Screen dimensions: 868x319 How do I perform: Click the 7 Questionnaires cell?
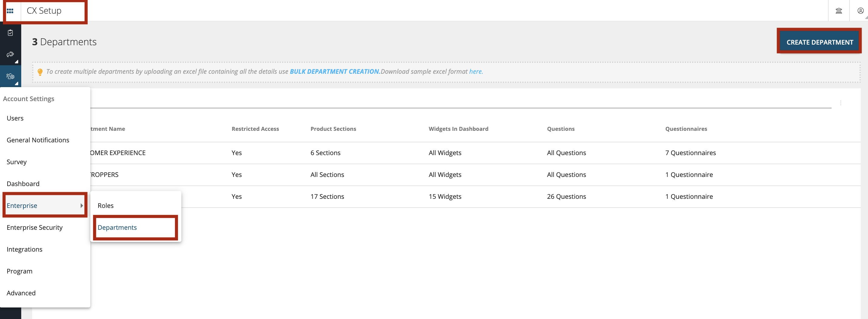tap(690, 153)
